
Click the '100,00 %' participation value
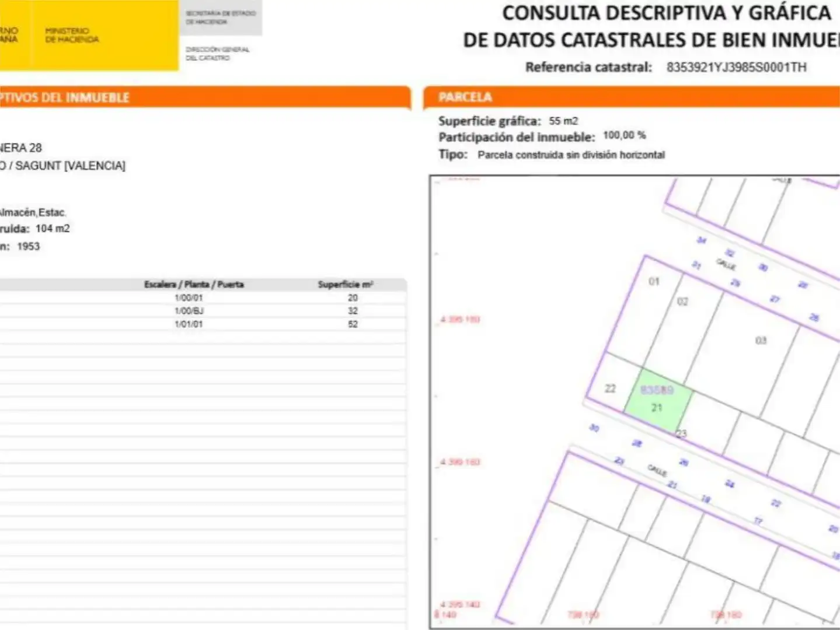(x=624, y=135)
